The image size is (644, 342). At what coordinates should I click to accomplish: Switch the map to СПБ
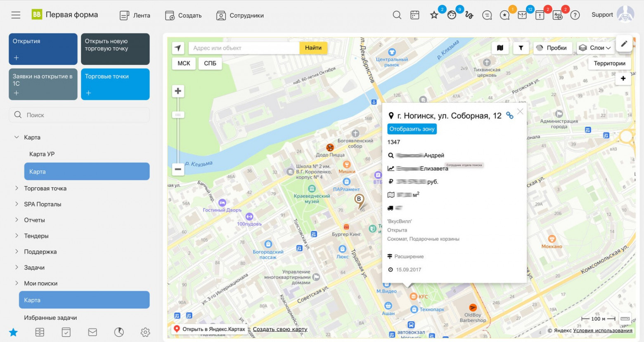210,63
